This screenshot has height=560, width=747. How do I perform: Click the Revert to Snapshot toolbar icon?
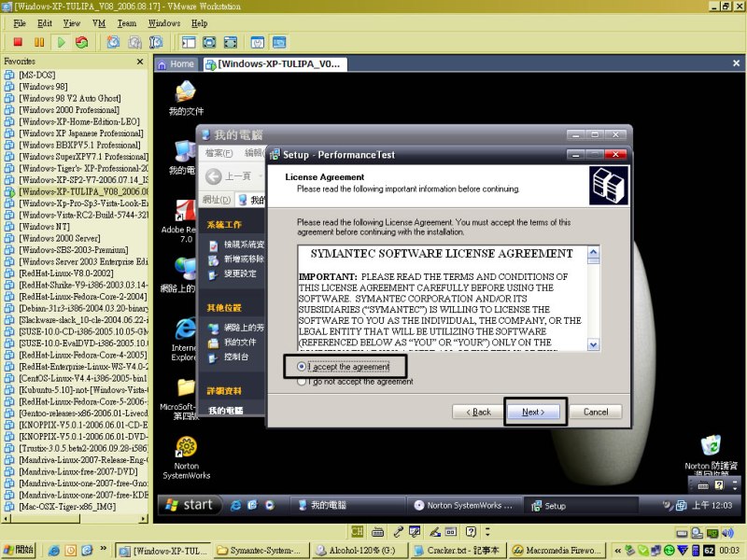pyautogui.click(x=134, y=42)
